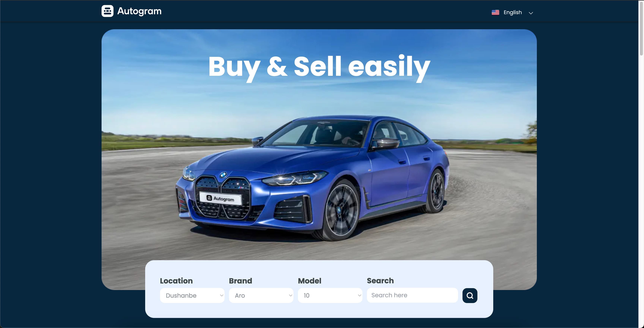644x328 pixels.
Task: Open the English language selector
Action: (512, 12)
